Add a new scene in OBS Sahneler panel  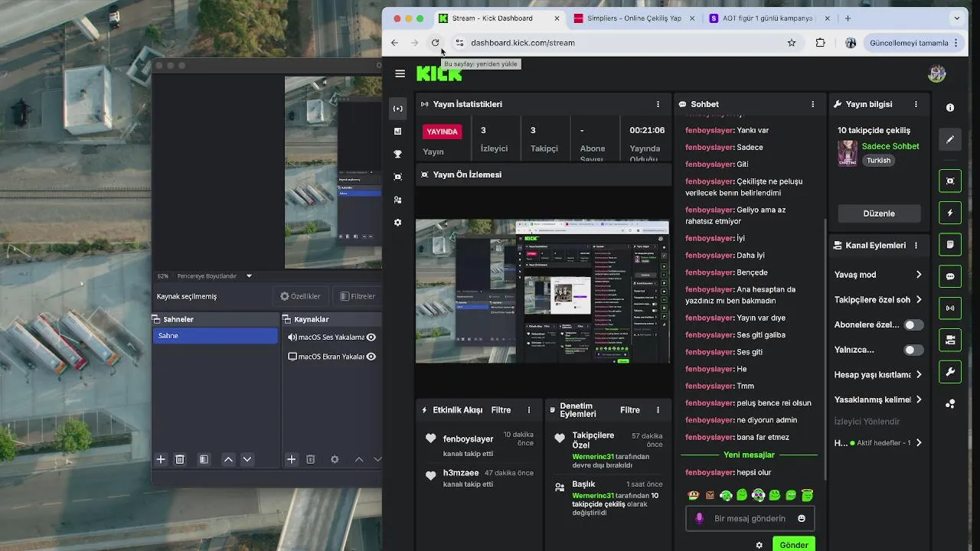pyautogui.click(x=161, y=459)
